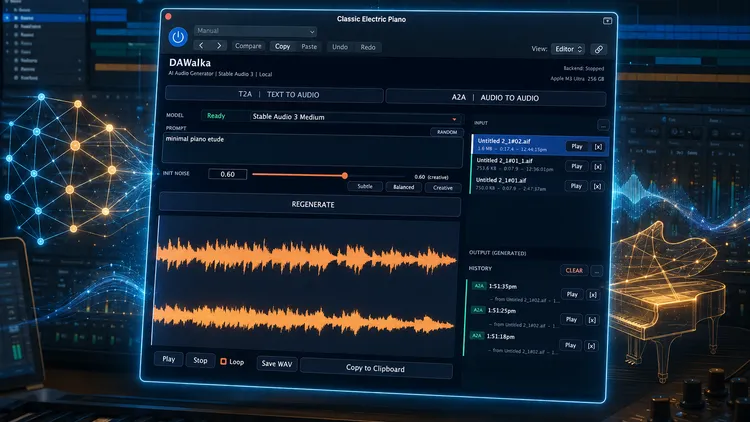Click the orange waveform display
This screenshot has width=750, height=422.
304,285
